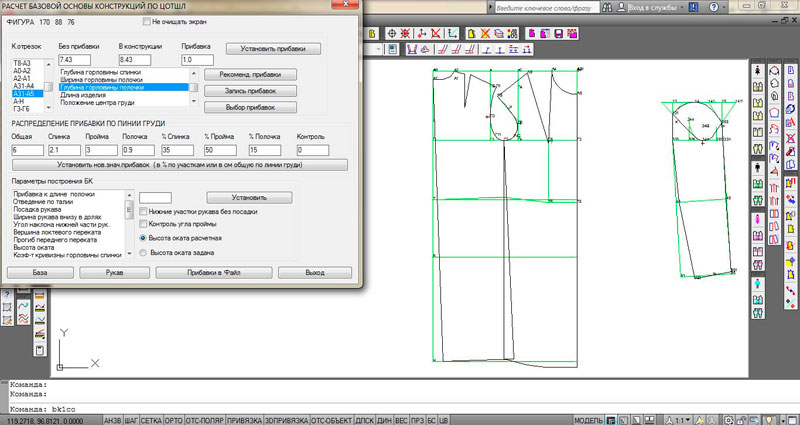
Task: Toggle СЕТКА grid mode in status bar
Action: pyautogui.click(x=152, y=420)
